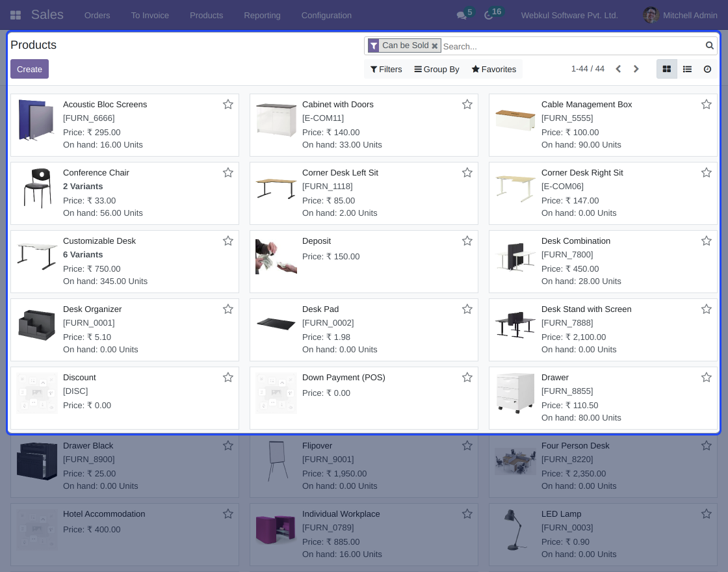
Task: Click the Create button
Action: tap(29, 69)
